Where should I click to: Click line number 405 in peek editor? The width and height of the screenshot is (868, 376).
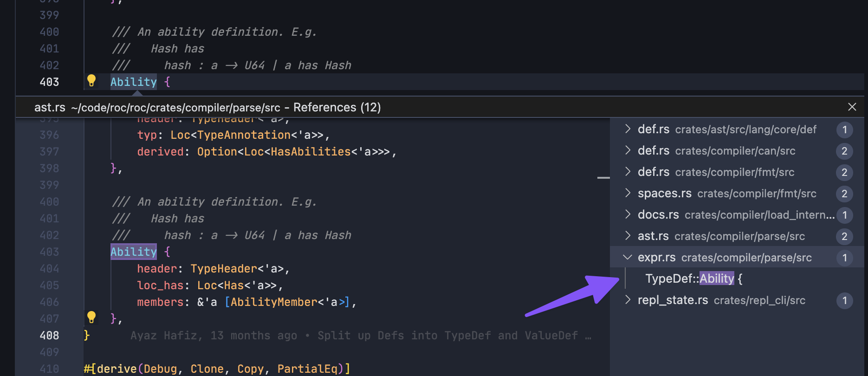click(49, 285)
